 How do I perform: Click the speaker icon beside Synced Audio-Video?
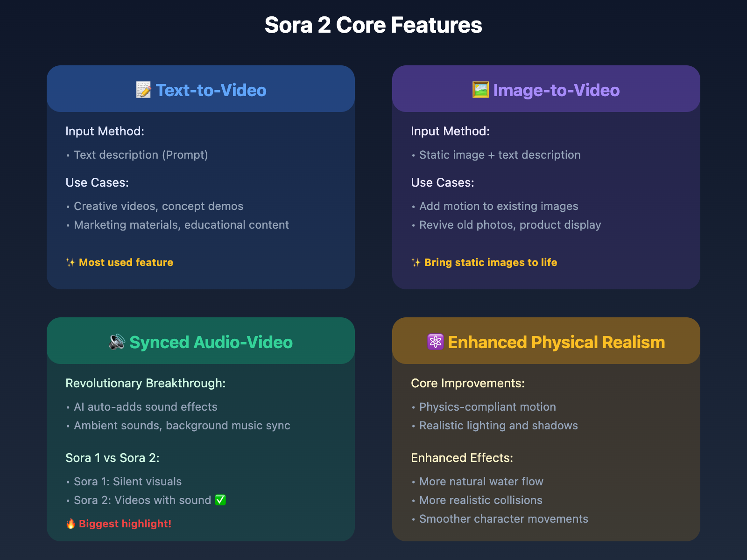point(117,342)
